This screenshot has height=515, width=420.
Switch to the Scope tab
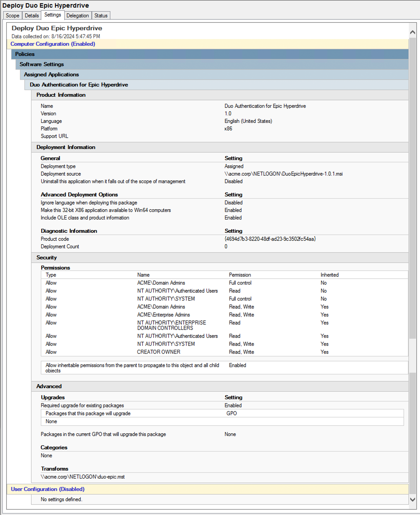click(x=12, y=16)
